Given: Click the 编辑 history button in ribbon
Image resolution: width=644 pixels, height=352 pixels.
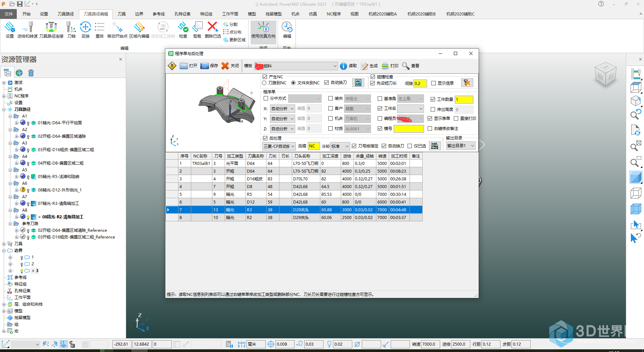Looking at the screenshot, I should coord(287,30).
